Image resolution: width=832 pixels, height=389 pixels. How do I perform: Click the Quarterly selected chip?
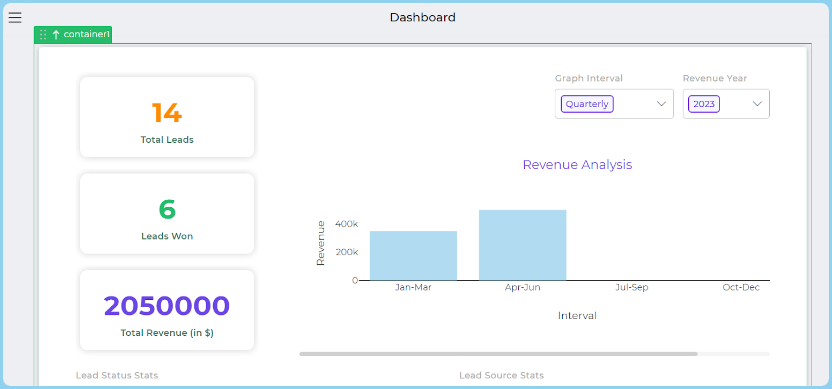point(587,104)
